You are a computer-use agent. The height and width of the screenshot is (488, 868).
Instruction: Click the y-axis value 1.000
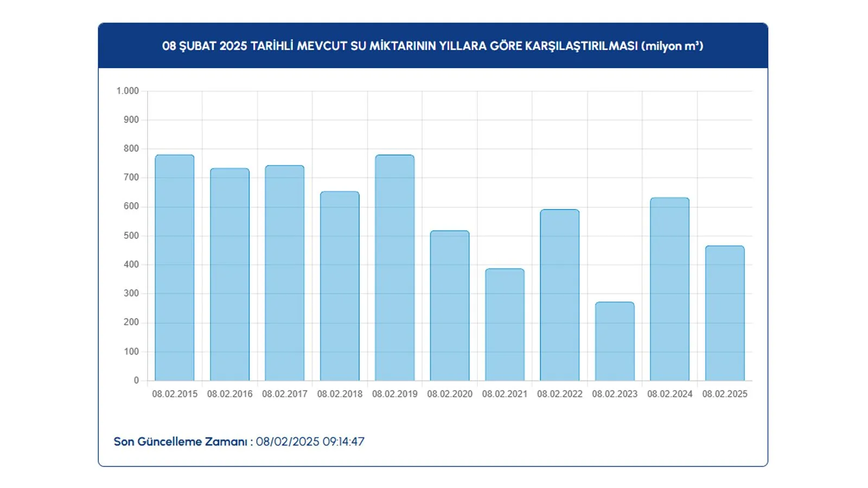[127, 91]
